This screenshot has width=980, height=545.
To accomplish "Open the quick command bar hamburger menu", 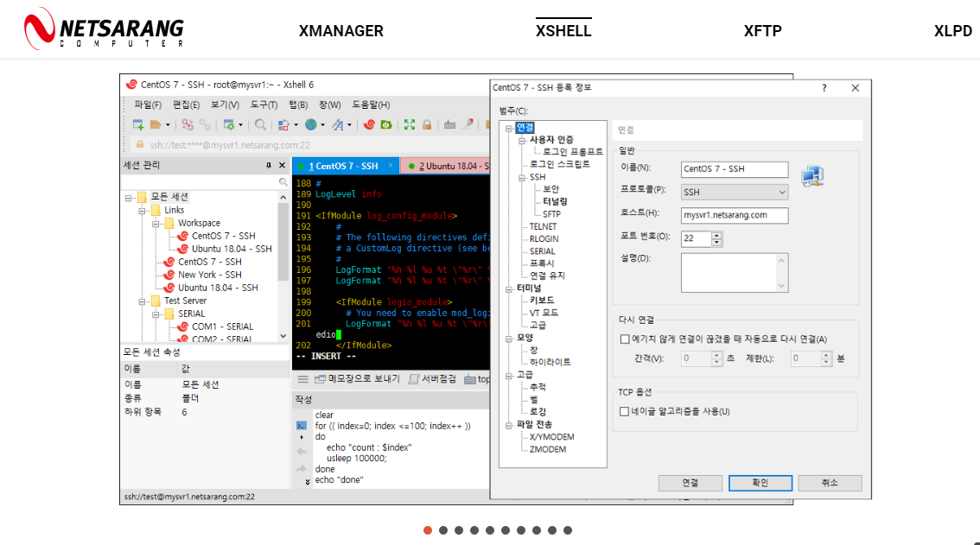I will pos(303,379).
